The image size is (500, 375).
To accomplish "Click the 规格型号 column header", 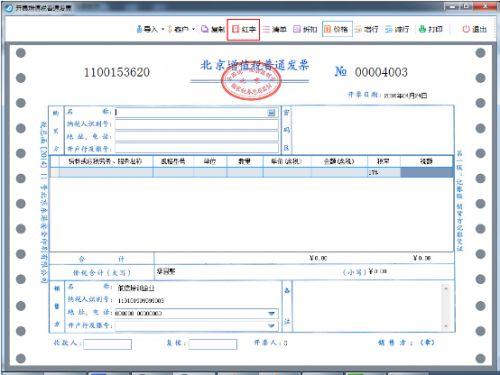I will tap(173, 161).
